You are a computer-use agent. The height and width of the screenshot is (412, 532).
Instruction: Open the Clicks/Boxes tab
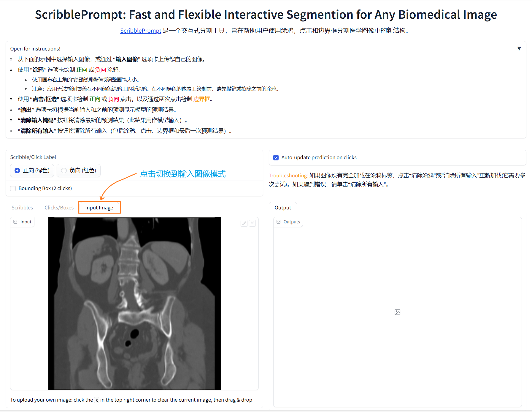(59, 208)
